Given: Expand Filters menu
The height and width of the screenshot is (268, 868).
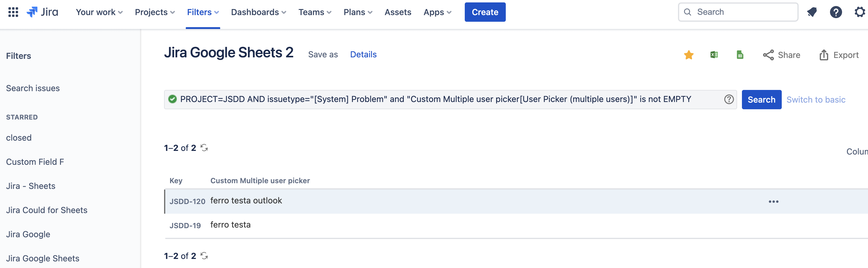Looking at the screenshot, I should pyautogui.click(x=203, y=12).
